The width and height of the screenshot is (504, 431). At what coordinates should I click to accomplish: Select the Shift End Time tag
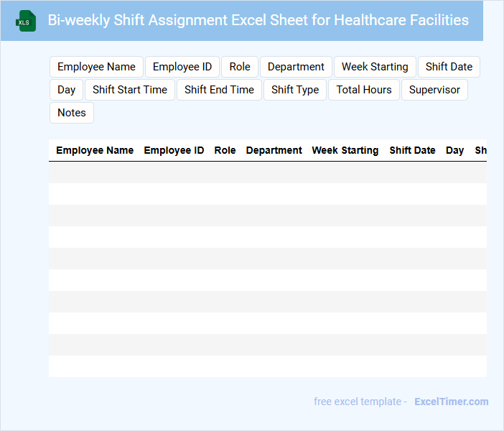[x=219, y=90]
